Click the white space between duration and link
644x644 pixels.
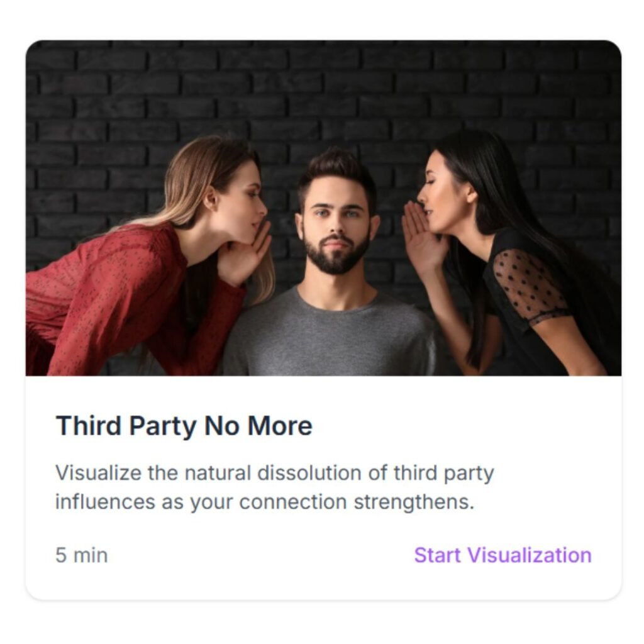click(x=261, y=555)
